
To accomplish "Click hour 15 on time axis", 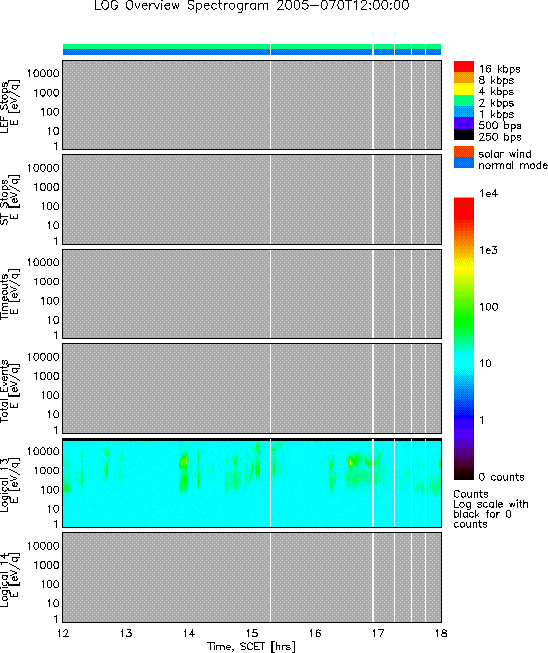I will pyautogui.click(x=252, y=633).
